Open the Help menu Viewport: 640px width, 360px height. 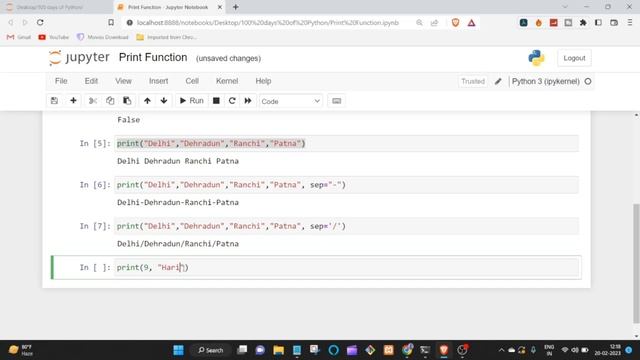[x=263, y=81]
